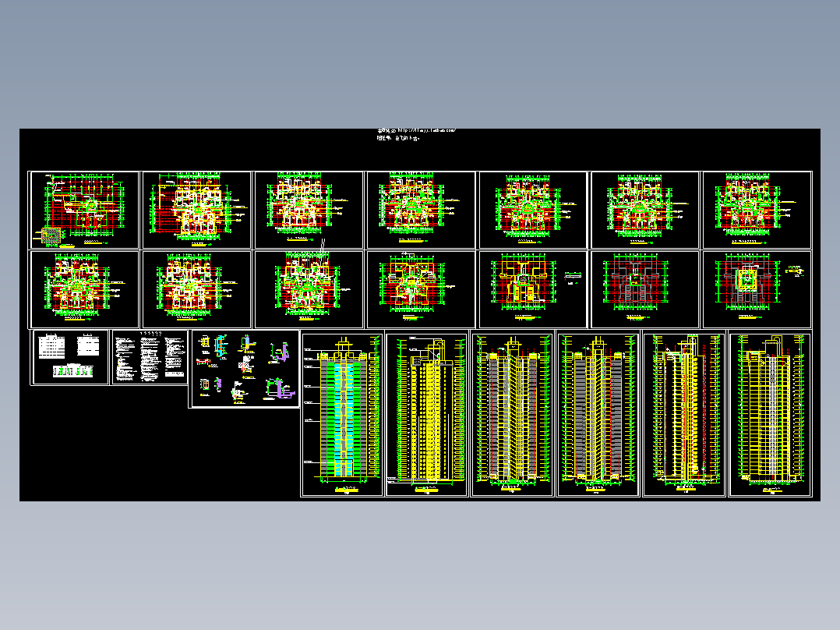Select the top-row floor plan sheet at far right

757,211
